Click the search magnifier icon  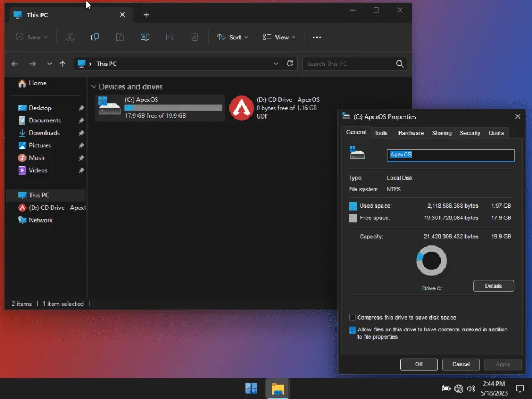(x=400, y=64)
